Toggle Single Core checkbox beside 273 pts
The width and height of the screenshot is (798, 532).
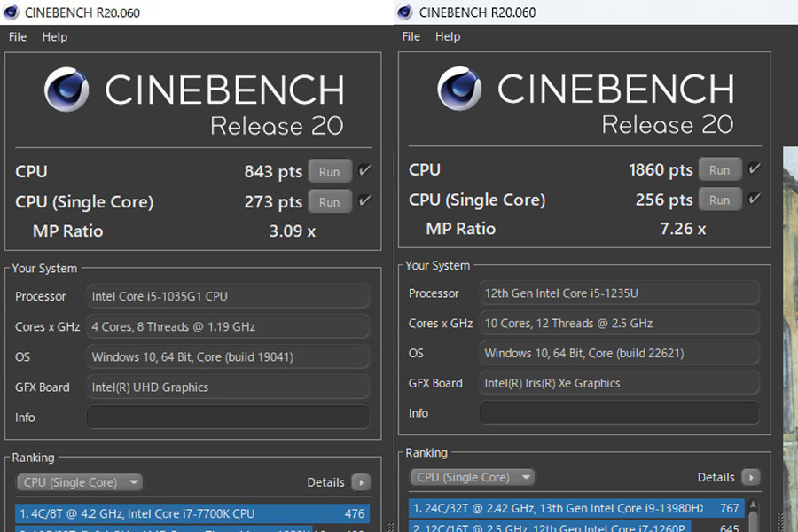pyautogui.click(x=364, y=200)
